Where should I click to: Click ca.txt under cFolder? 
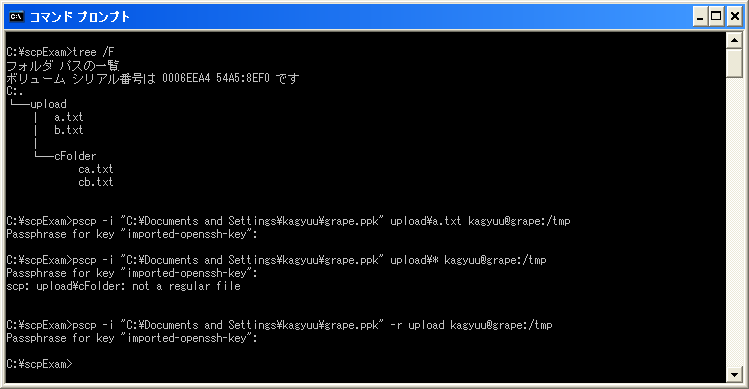tap(96, 169)
